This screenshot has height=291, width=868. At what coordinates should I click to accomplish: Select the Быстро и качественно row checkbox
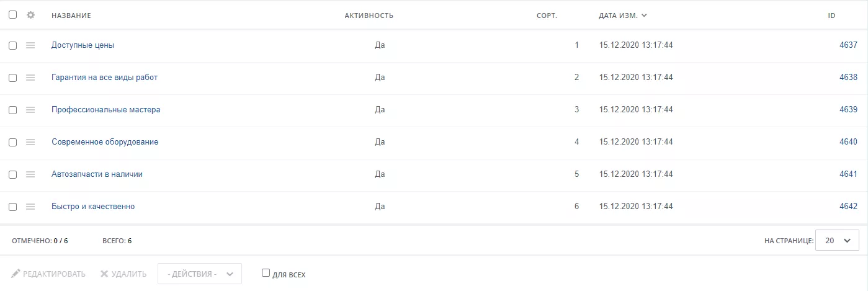pyautogui.click(x=12, y=207)
